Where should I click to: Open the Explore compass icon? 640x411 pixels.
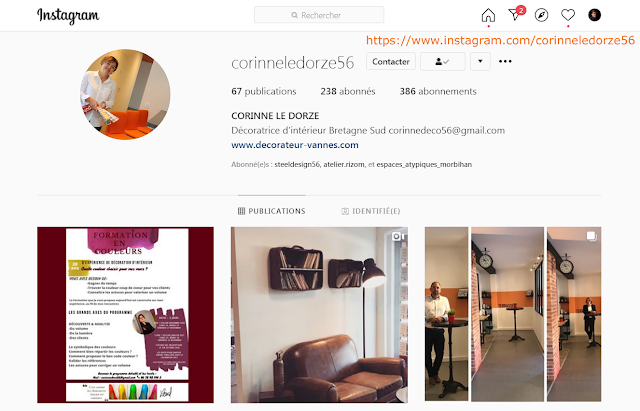(x=541, y=16)
